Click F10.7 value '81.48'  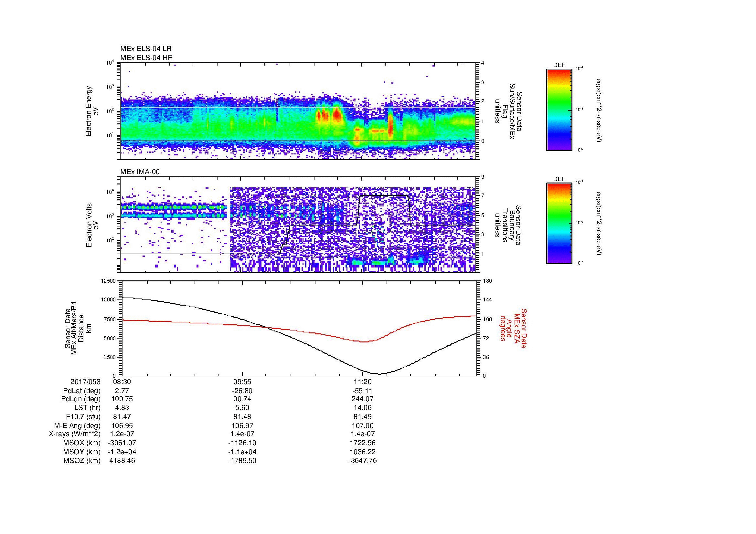(x=242, y=416)
